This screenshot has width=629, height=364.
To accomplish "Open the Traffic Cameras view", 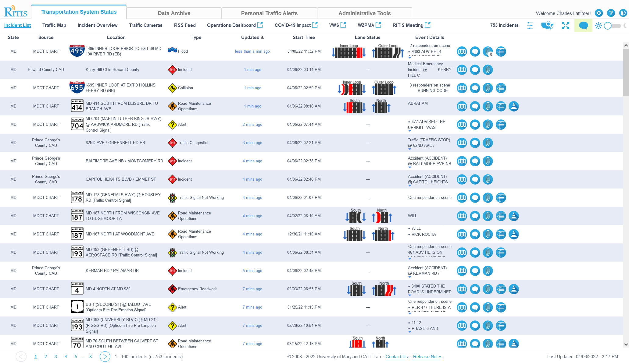I will (x=145, y=25).
